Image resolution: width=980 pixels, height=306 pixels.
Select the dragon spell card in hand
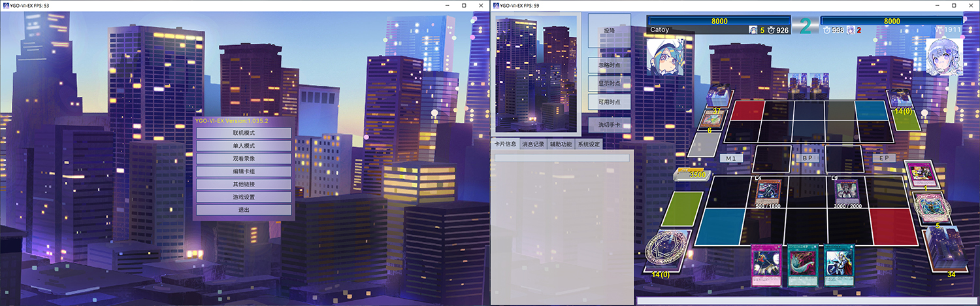(x=803, y=265)
